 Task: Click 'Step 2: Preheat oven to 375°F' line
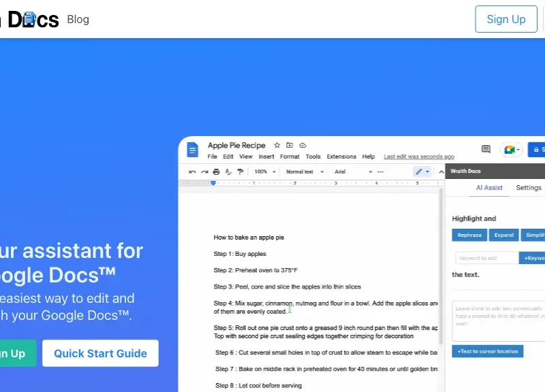(x=256, y=270)
